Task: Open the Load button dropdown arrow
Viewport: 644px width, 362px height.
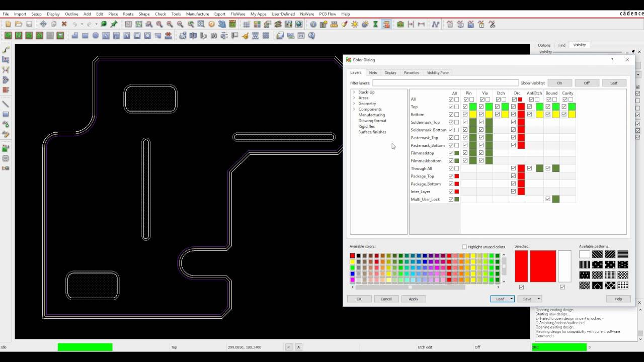Action: click(x=511, y=299)
